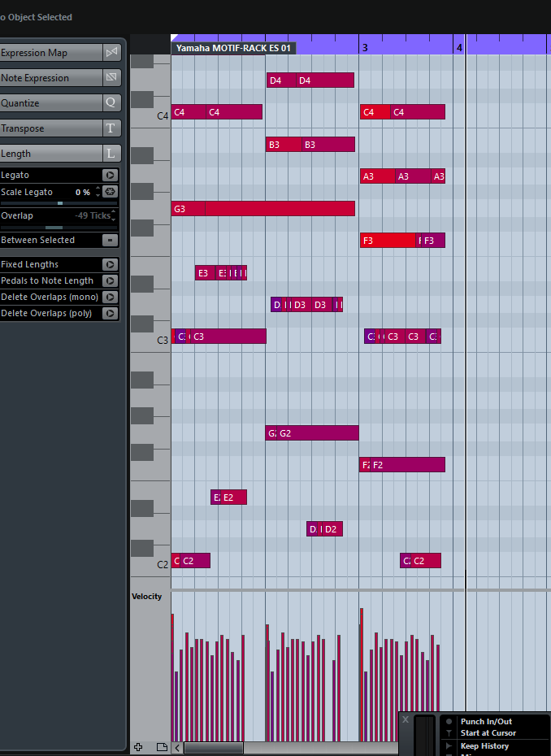
Task: Click the left scroll arrow
Action: click(x=177, y=748)
